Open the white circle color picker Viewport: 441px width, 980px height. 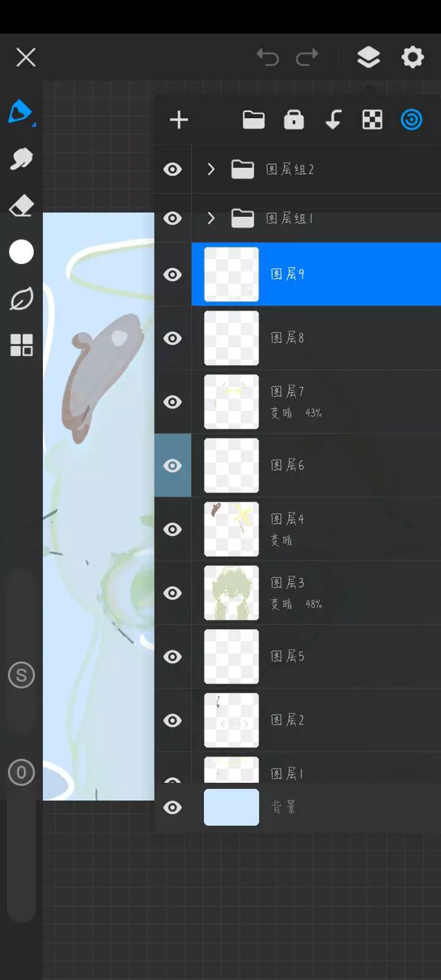coord(21,252)
